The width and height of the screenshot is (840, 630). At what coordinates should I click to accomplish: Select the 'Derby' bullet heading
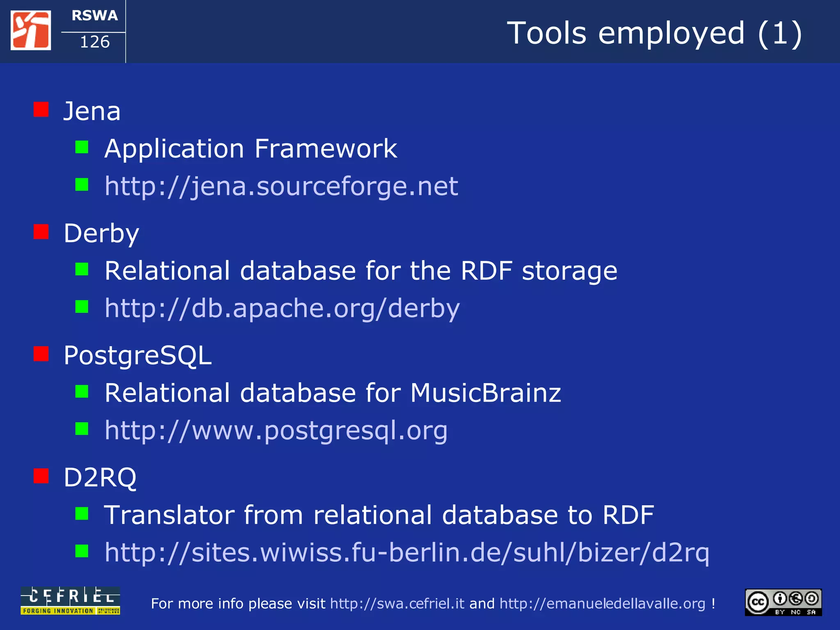(101, 233)
